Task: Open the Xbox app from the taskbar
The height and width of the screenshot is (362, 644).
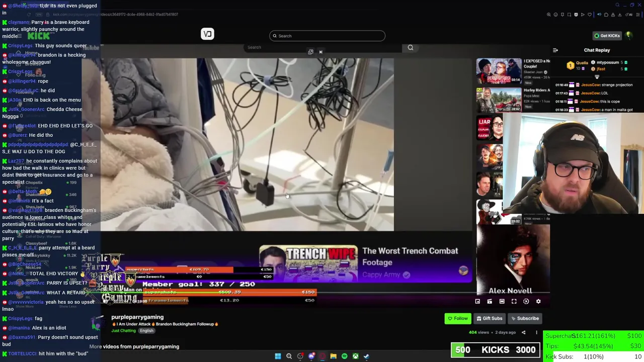Action: (x=355, y=356)
